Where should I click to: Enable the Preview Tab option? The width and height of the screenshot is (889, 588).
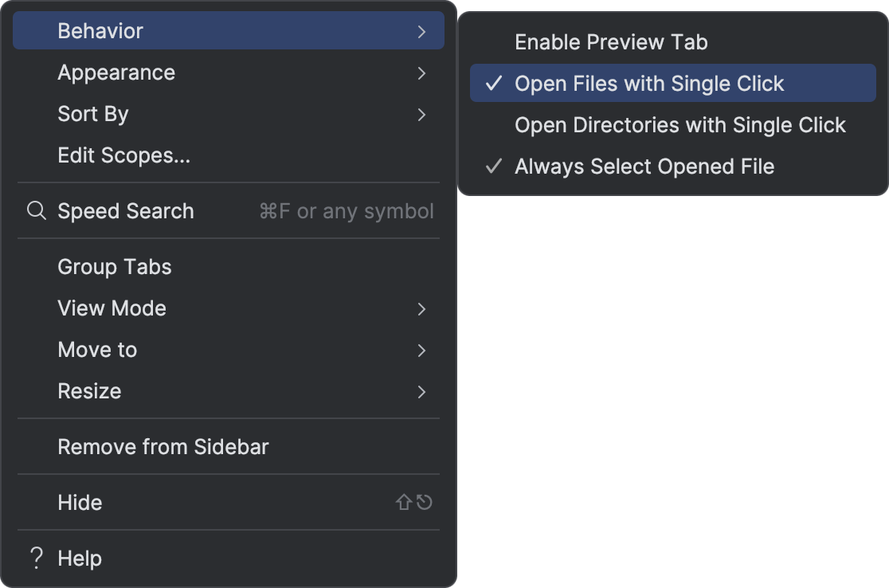pyautogui.click(x=612, y=41)
